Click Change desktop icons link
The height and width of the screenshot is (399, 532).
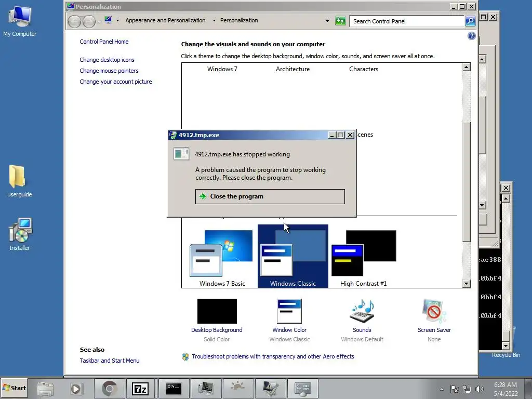(107, 60)
